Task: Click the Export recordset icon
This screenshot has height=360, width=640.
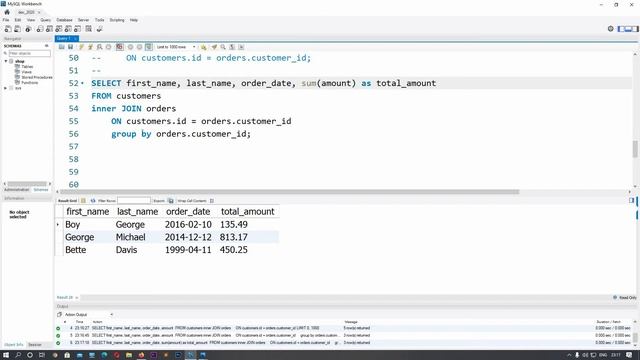Action: [x=171, y=201]
